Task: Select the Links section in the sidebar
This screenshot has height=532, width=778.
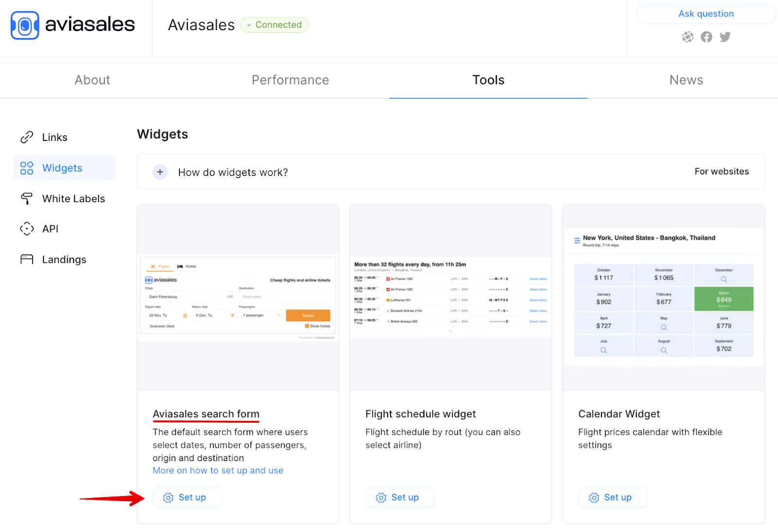Action: 54,137
